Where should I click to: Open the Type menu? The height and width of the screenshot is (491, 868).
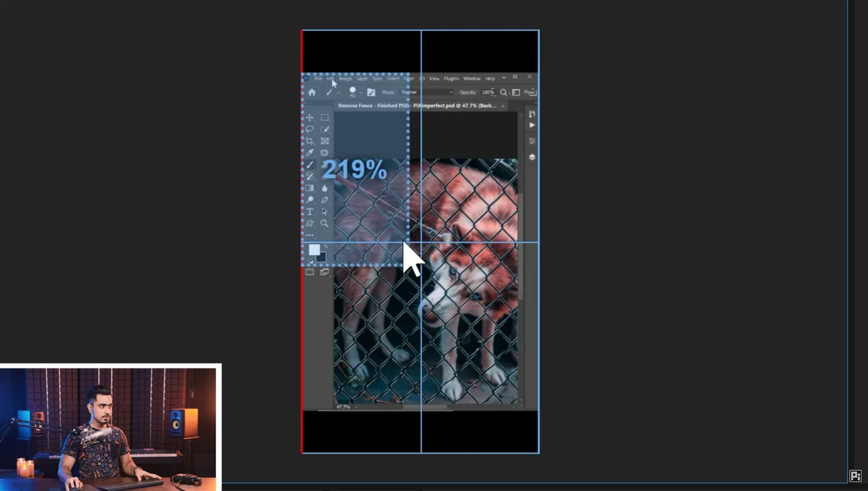coord(377,78)
